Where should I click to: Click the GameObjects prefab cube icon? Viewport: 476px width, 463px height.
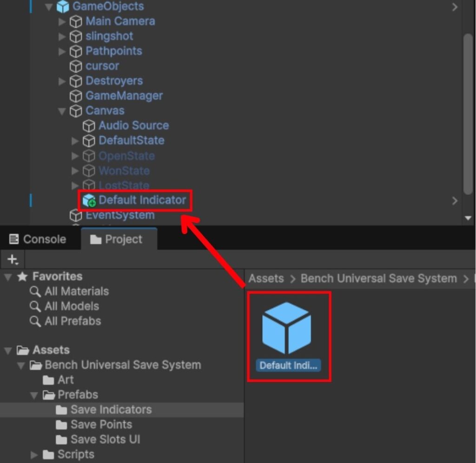coord(63,7)
